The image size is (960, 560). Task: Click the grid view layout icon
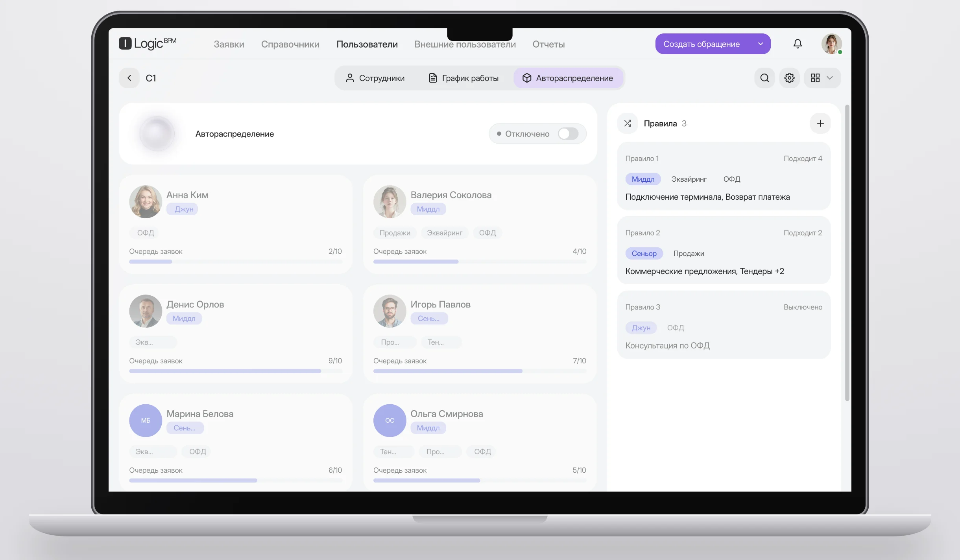tap(815, 78)
